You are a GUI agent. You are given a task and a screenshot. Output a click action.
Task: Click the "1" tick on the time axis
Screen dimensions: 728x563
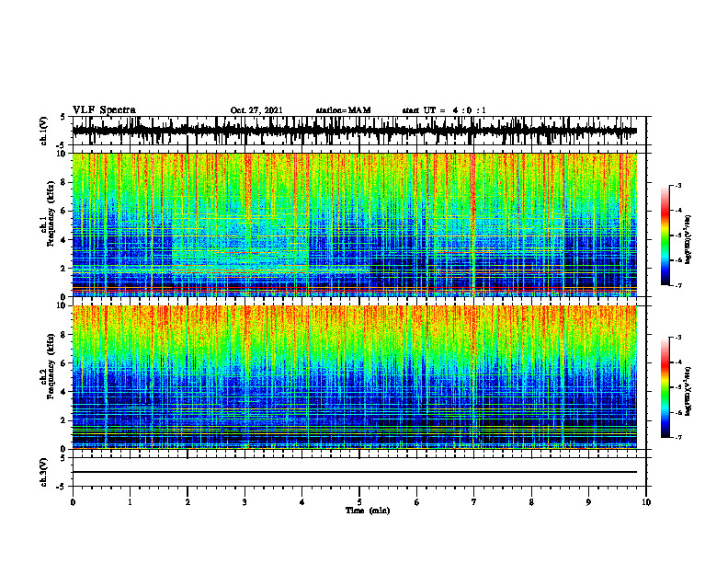tap(130, 502)
